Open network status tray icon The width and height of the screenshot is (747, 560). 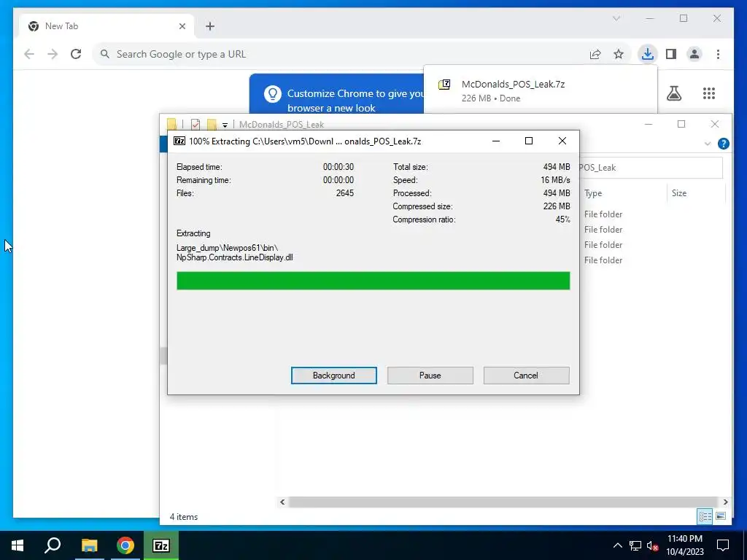click(x=635, y=545)
